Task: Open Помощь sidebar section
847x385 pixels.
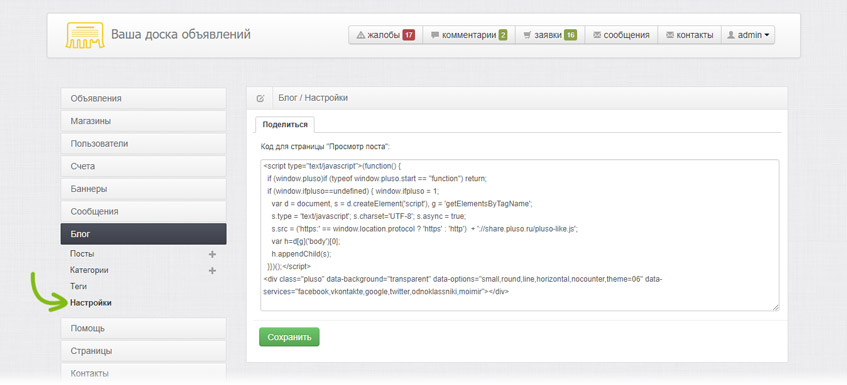Action: pos(143,328)
